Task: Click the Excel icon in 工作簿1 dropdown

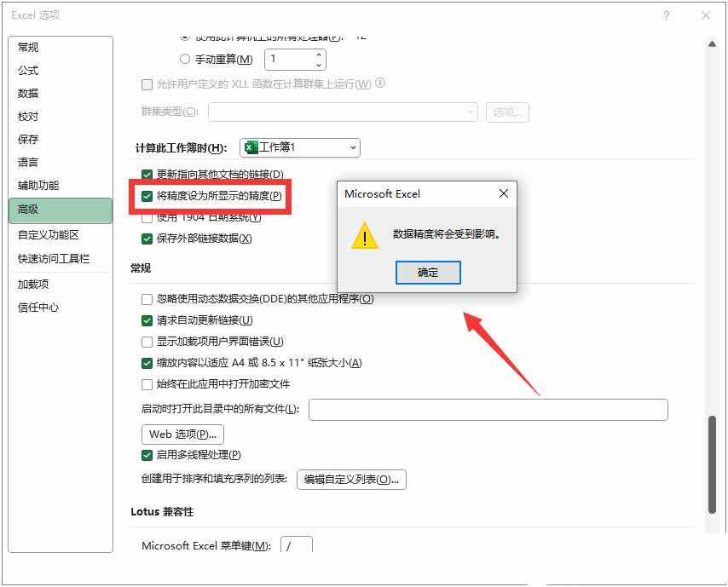Action: [x=251, y=147]
